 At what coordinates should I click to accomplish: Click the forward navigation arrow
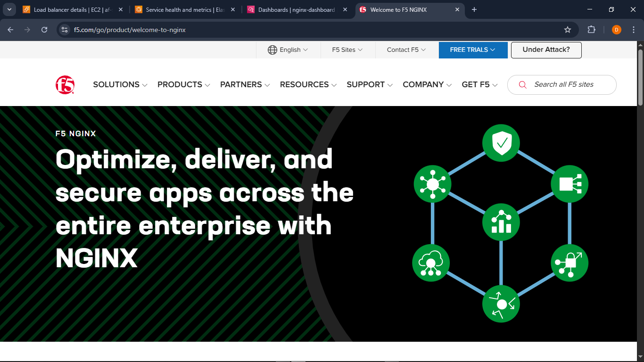(x=27, y=29)
